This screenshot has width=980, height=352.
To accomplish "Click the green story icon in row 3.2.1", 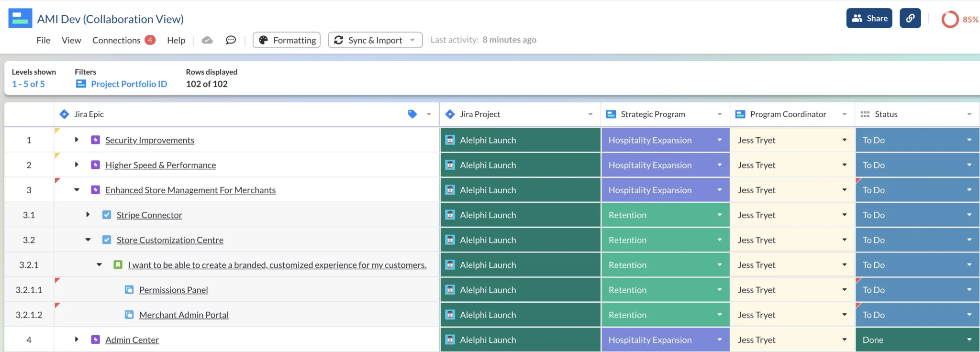I will [118, 264].
